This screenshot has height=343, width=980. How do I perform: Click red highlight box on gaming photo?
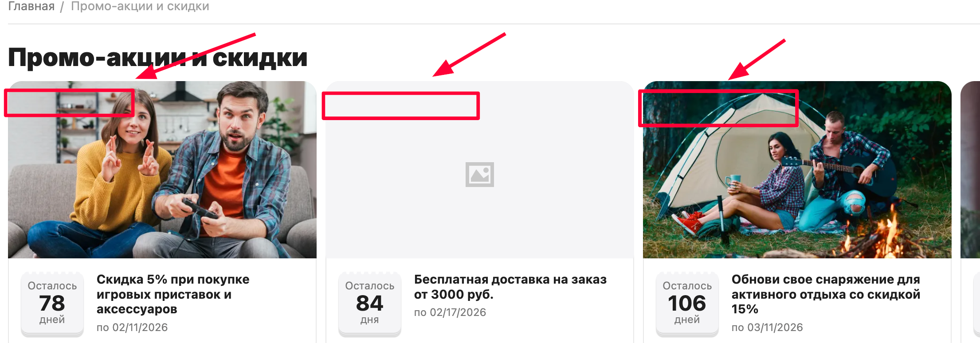[x=69, y=103]
